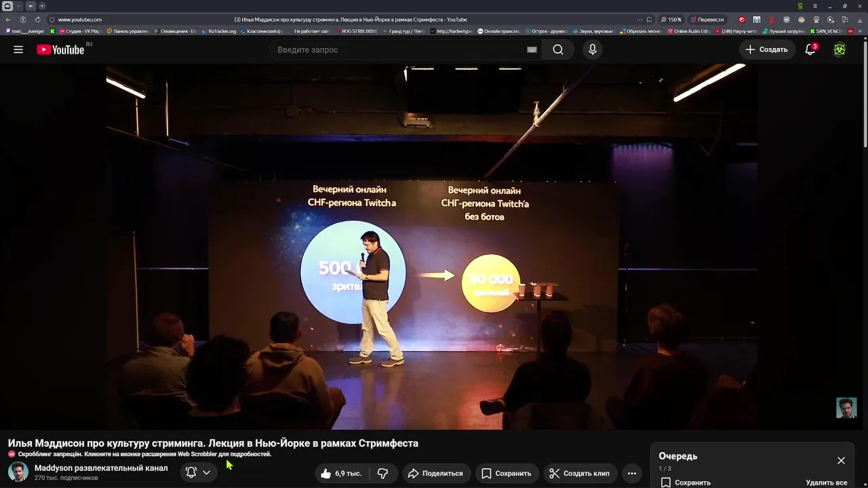
Task: Save the queue with Сохранить
Action: [686, 483]
